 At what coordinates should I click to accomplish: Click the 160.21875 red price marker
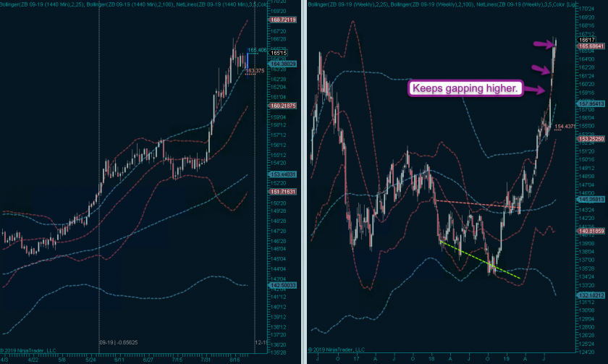[x=283, y=106]
